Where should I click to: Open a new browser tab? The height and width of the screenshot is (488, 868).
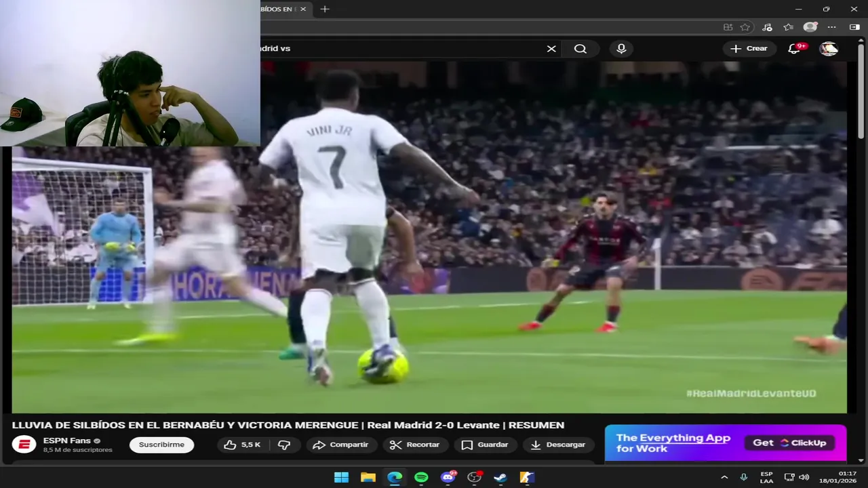coord(325,9)
